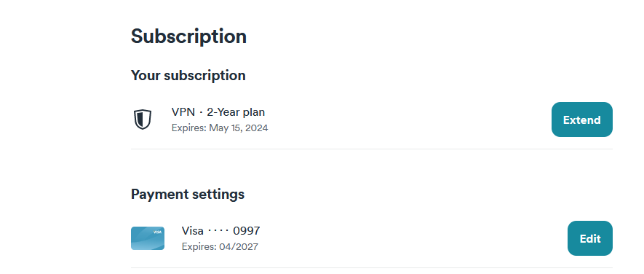Screen dimensions: 644x274
Task: Extend the VPN subscription
Action: [x=581, y=120]
